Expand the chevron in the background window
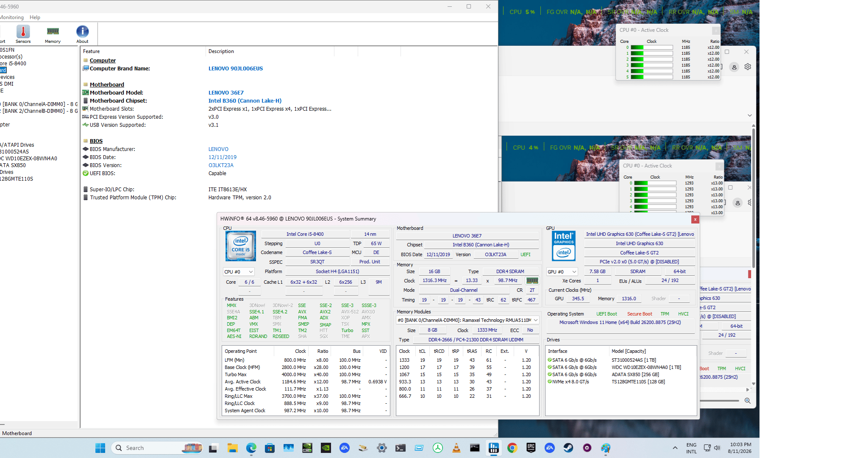 click(749, 115)
